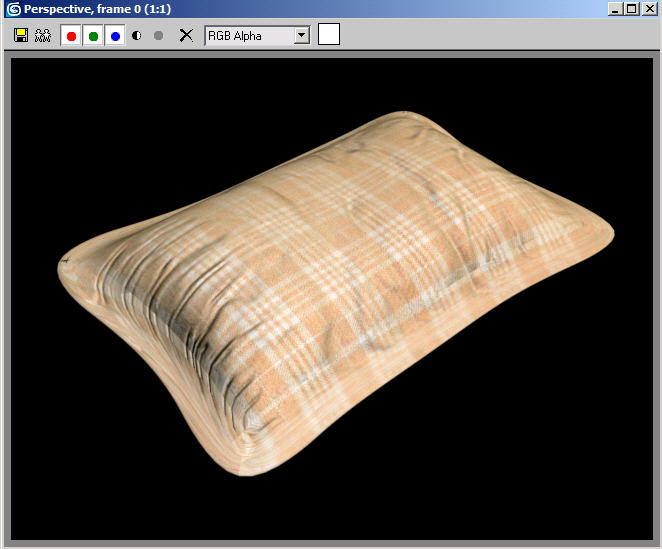Open the white color swatch in the toolbar
The width and height of the screenshot is (662, 549).
coord(329,34)
